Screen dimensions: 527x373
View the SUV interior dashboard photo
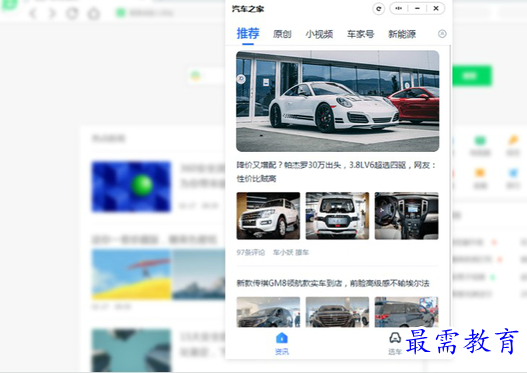pyautogui.click(x=406, y=216)
